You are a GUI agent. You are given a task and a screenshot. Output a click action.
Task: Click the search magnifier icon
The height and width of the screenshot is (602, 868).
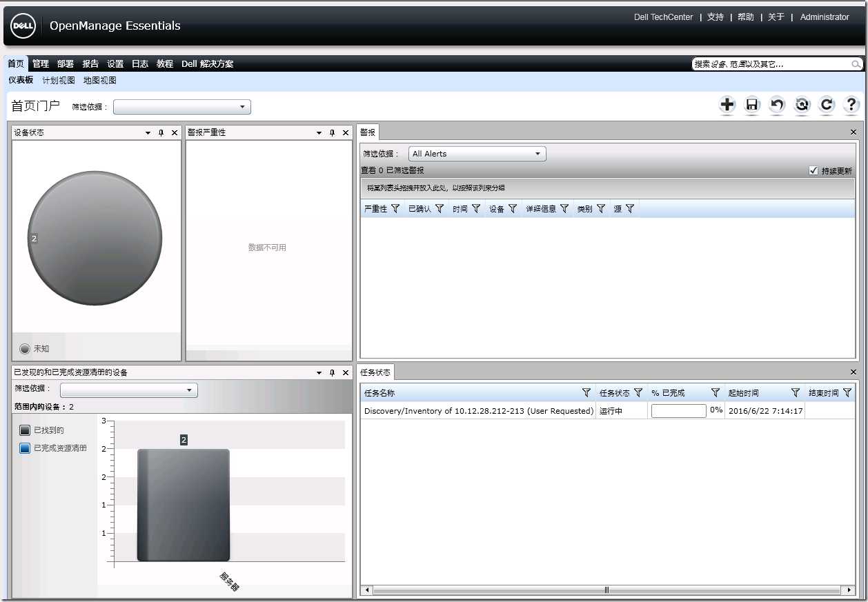pos(856,64)
